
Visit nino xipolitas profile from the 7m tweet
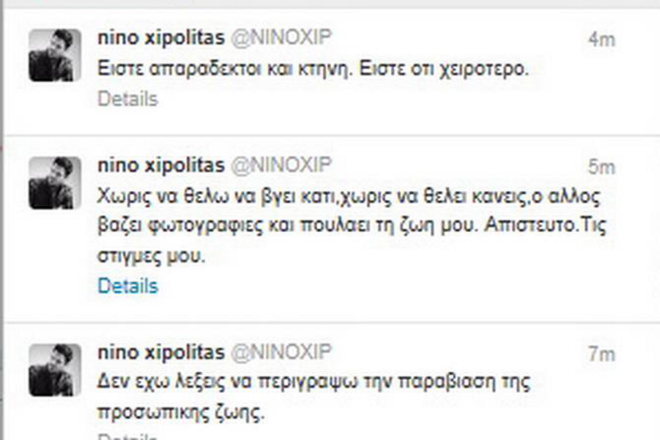click(x=161, y=352)
